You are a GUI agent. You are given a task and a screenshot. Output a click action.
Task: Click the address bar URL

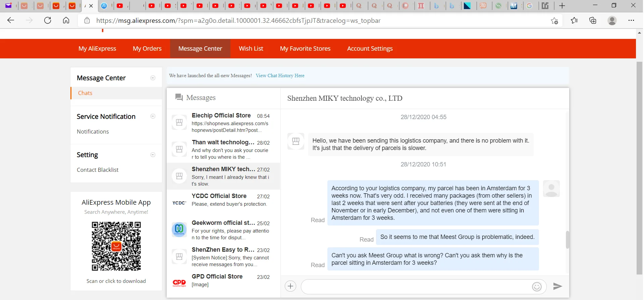238,20
